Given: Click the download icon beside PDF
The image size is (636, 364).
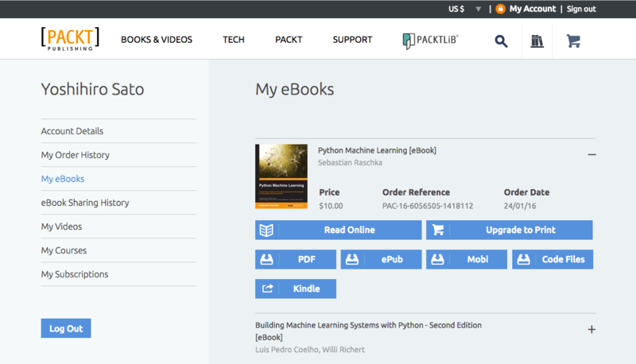Looking at the screenshot, I should point(266,259).
